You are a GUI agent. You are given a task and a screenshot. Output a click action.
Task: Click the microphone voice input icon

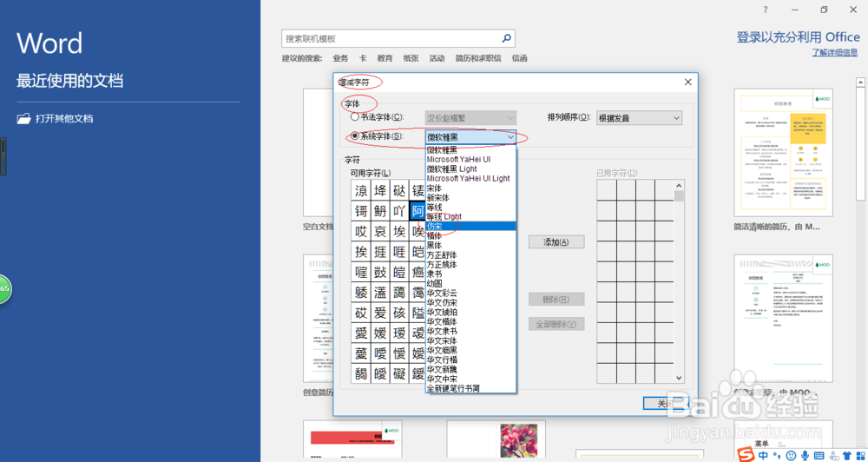coord(805,455)
